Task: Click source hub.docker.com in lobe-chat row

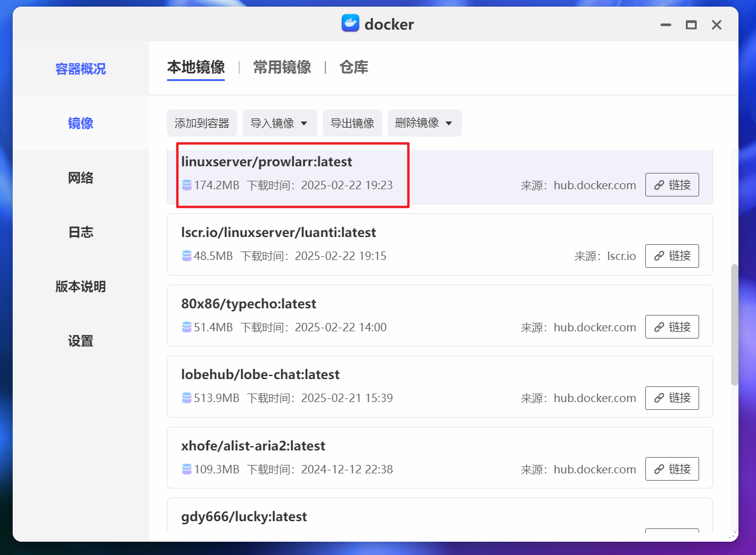Action: (595, 398)
